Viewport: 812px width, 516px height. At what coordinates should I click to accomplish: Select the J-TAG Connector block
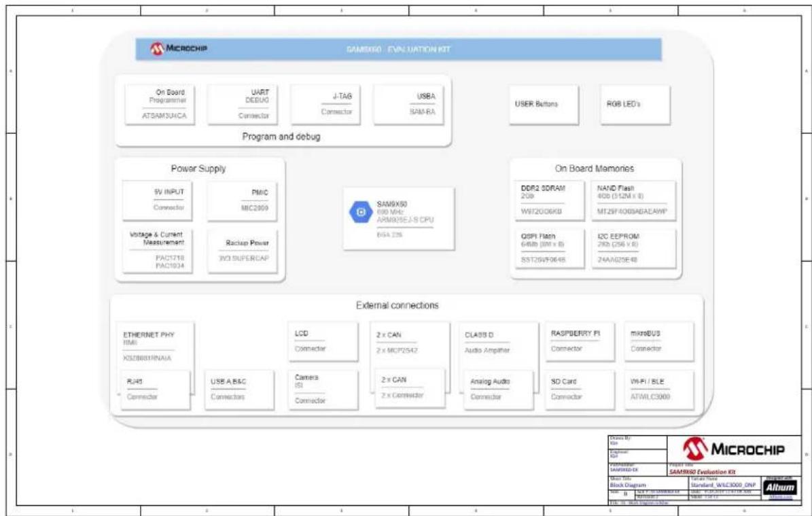pos(325,105)
